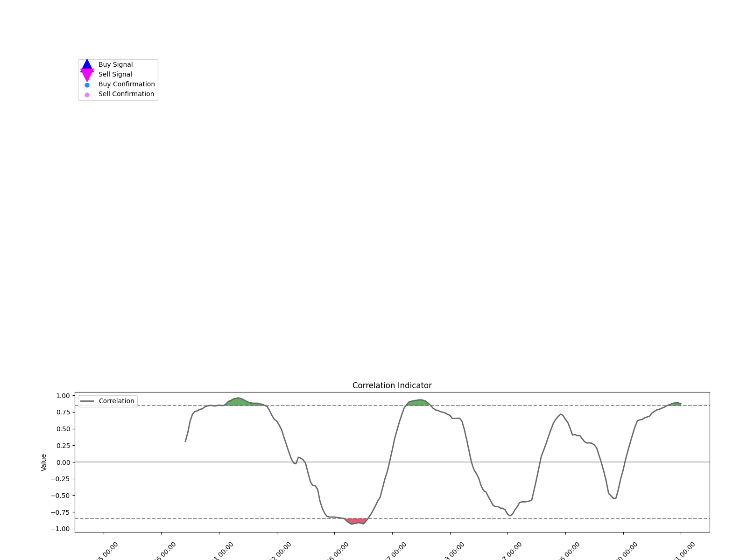This screenshot has width=747, height=560.
Task: Click the "Value" y-axis label
Action: click(x=44, y=462)
